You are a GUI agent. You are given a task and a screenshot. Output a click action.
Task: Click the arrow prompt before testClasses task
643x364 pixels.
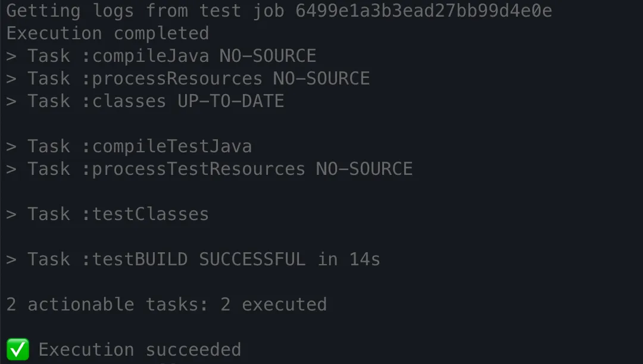coord(11,214)
